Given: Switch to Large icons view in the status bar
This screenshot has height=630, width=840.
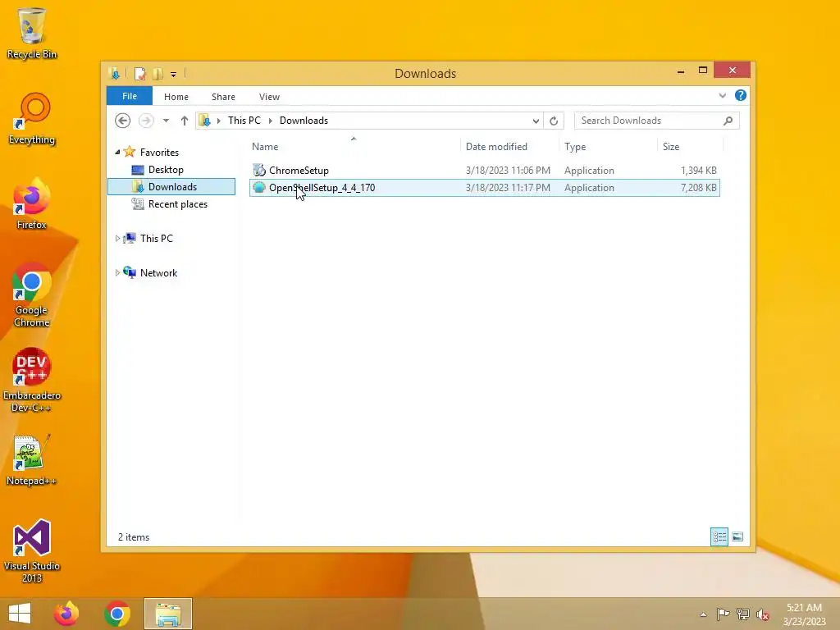Looking at the screenshot, I should (737, 536).
